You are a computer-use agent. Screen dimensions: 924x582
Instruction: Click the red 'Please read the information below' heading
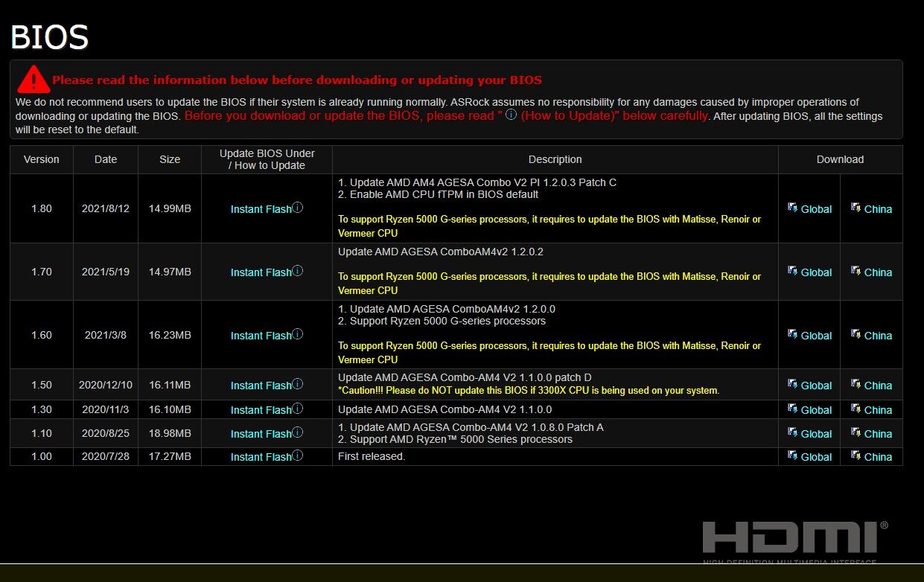[x=297, y=80]
